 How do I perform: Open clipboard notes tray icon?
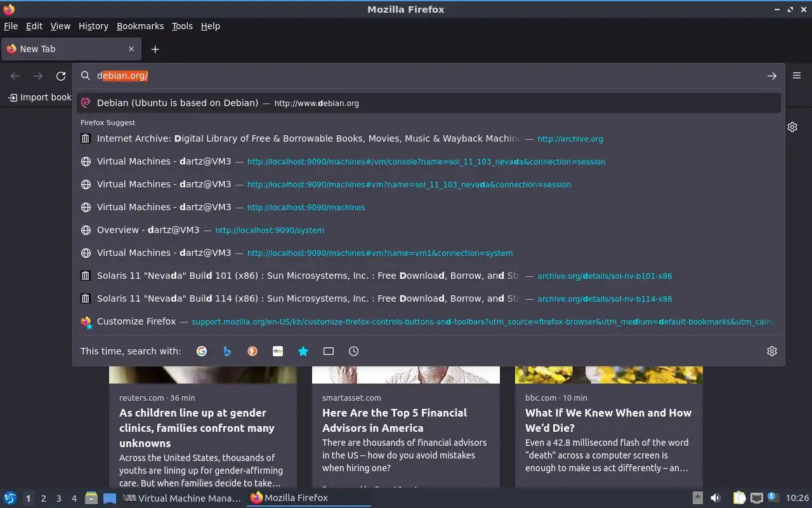(740, 498)
